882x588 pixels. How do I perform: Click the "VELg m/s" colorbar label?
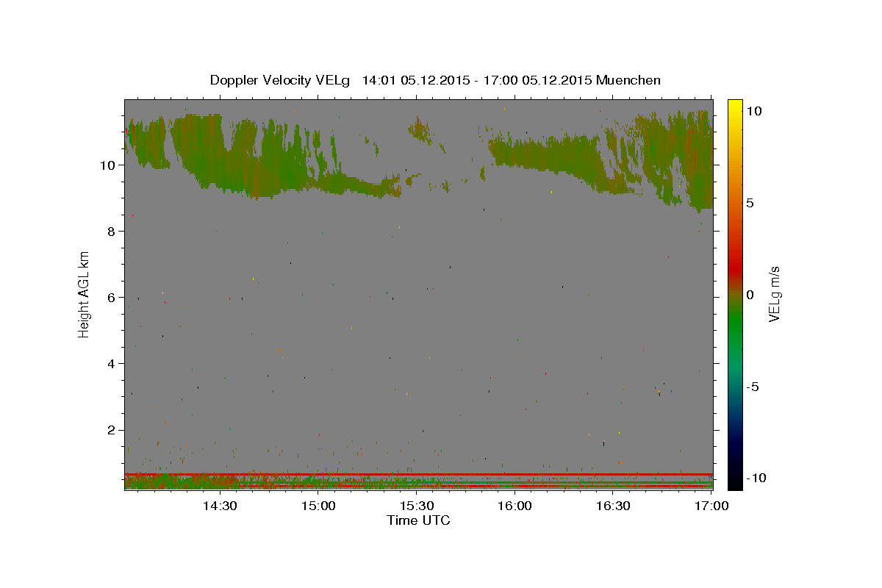(x=774, y=294)
